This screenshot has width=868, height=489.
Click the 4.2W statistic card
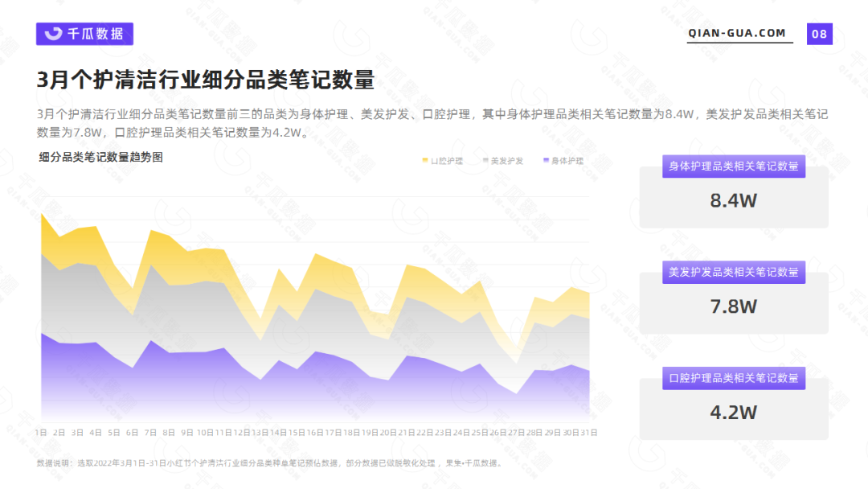point(732,411)
